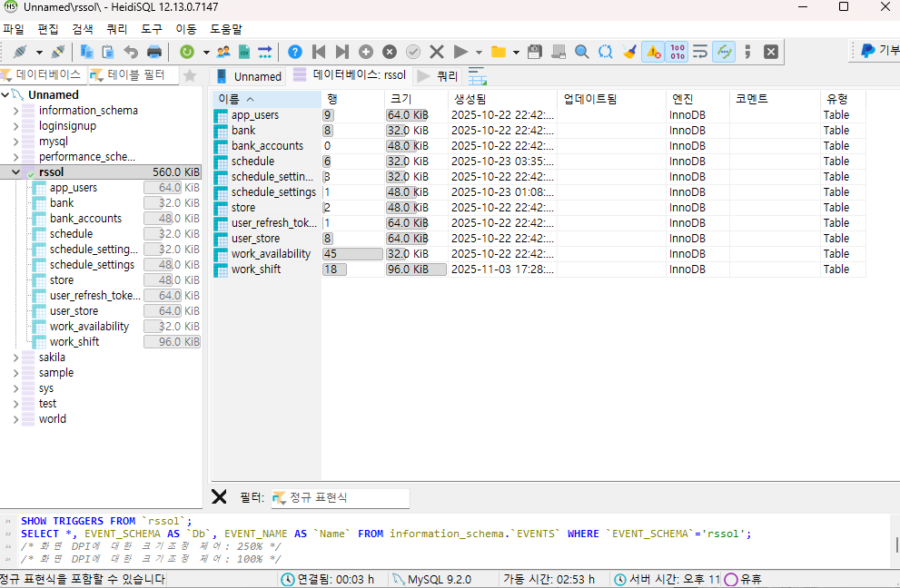Click the 데이터베이스 filter input field

tap(44, 74)
